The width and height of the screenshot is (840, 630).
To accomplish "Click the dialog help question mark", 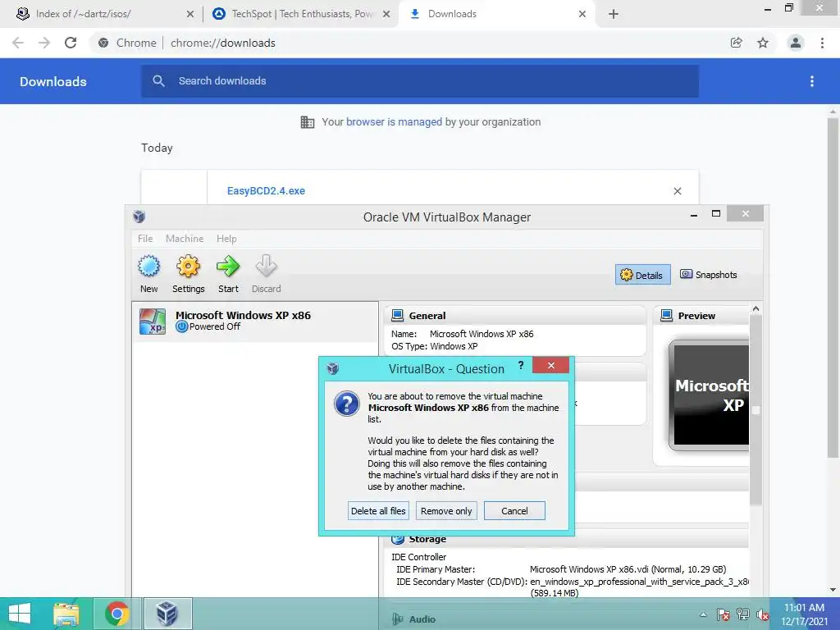I will point(521,365).
